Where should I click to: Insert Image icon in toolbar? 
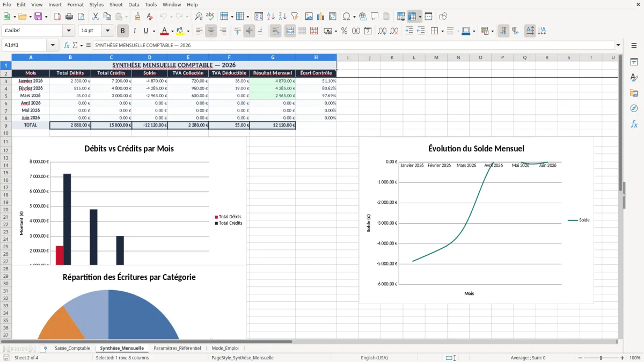tap(309, 17)
